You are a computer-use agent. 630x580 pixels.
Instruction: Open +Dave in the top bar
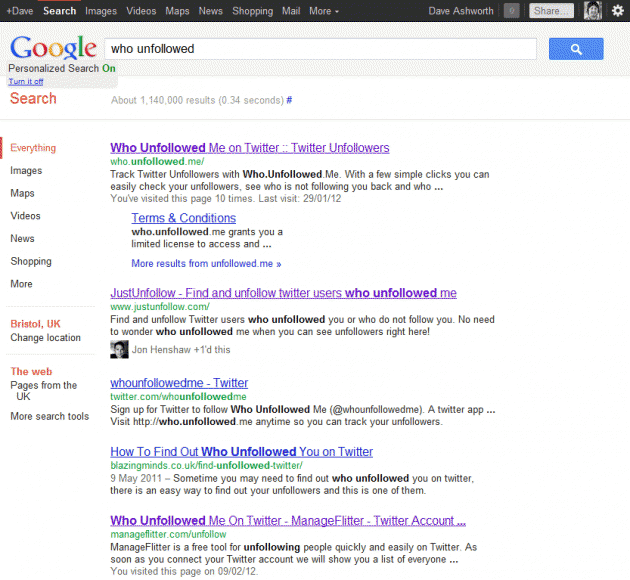tap(20, 11)
